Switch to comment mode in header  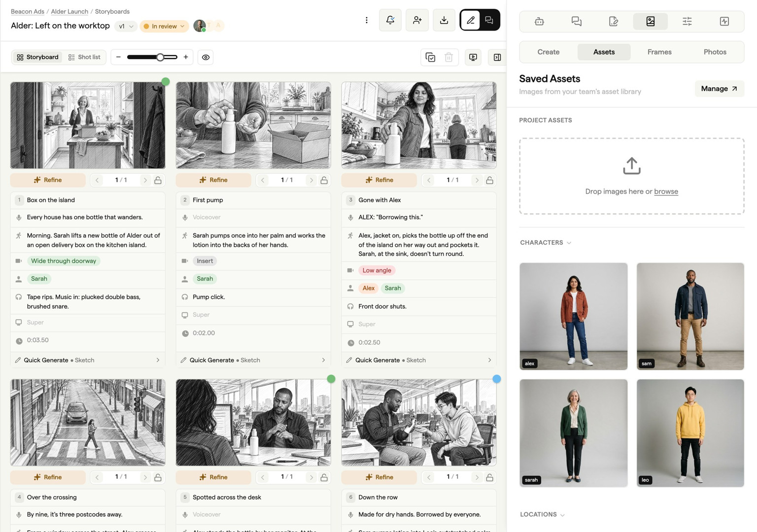coord(489,20)
